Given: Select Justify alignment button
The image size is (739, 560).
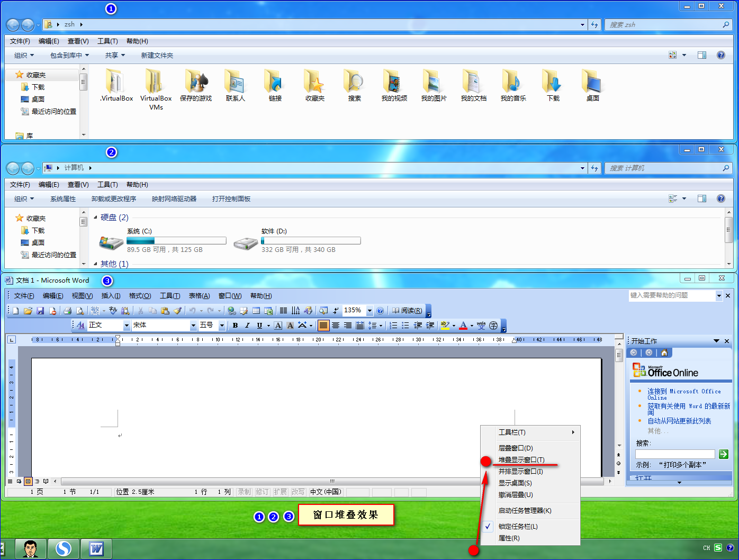Looking at the screenshot, I should pos(323,325).
